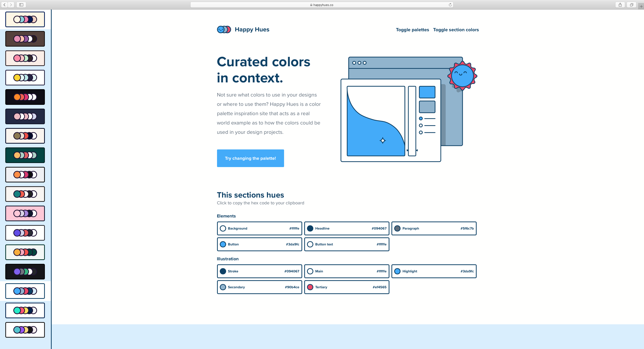Copy the Headline hex code #094067
Screen dimensions: 644x349
[x=379, y=228]
